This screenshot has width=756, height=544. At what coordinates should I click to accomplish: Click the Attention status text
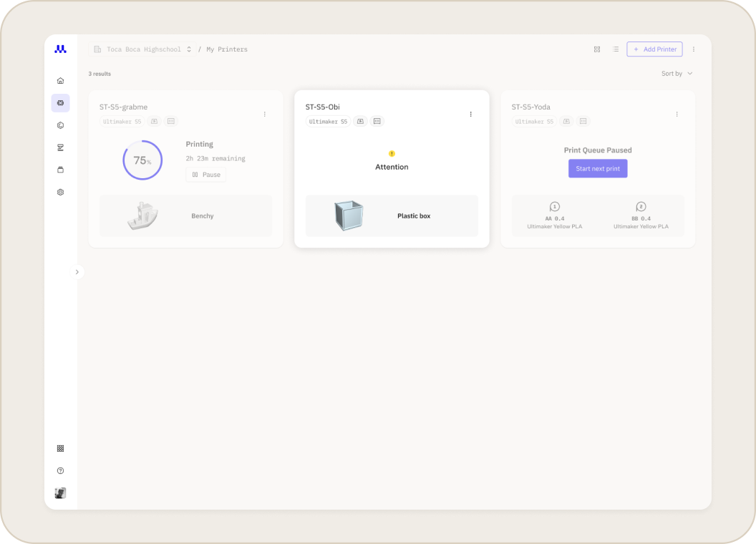392,167
